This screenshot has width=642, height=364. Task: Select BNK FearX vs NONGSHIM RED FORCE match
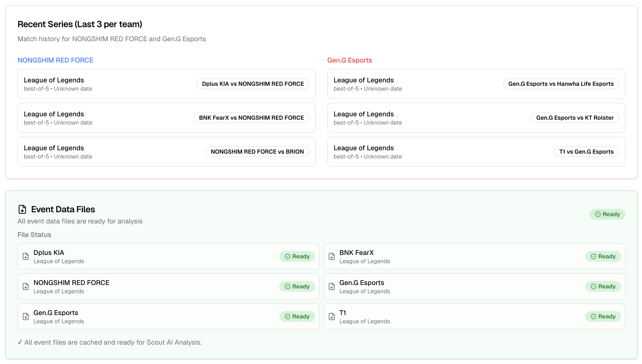pos(251,118)
